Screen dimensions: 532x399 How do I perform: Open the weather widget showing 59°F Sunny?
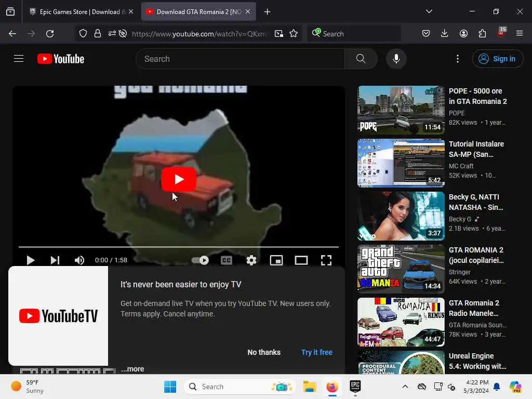point(28,387)
